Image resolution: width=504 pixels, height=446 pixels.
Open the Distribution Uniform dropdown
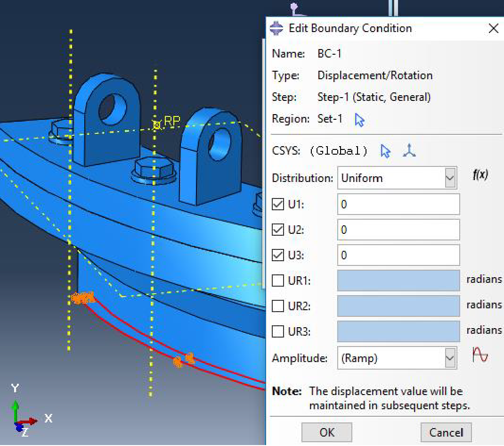tap(397, 178)
